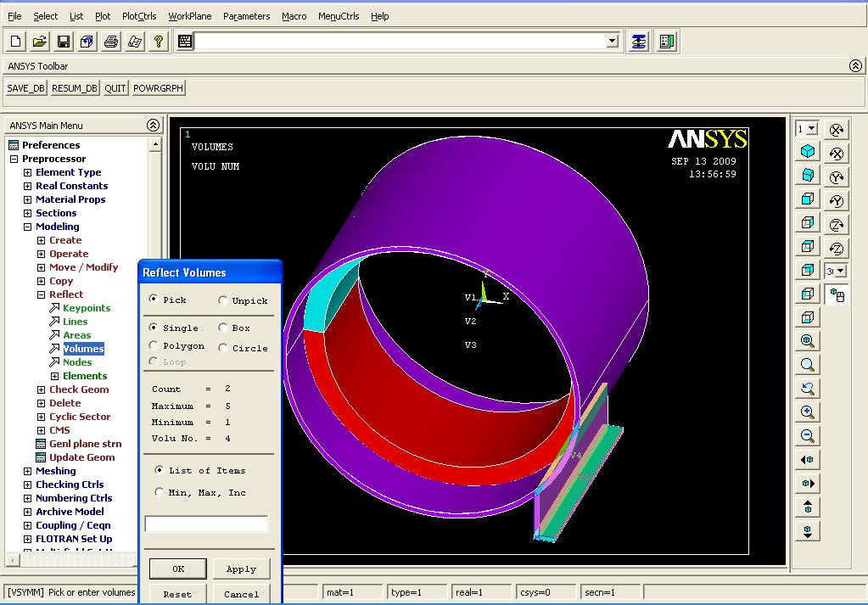Viewport: 868px width, 605px height.
Task: Open the command input dropdown arrow
Action: [612, 41]
